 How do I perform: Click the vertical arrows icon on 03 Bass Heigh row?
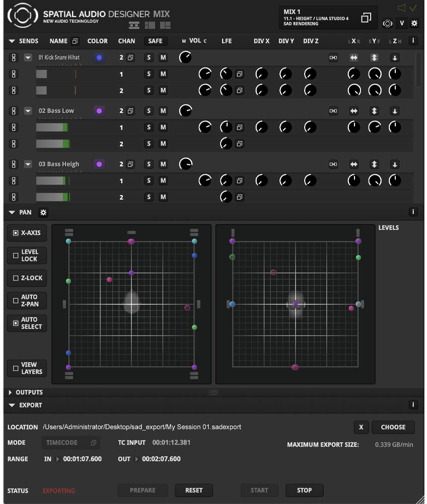point(374,164)
